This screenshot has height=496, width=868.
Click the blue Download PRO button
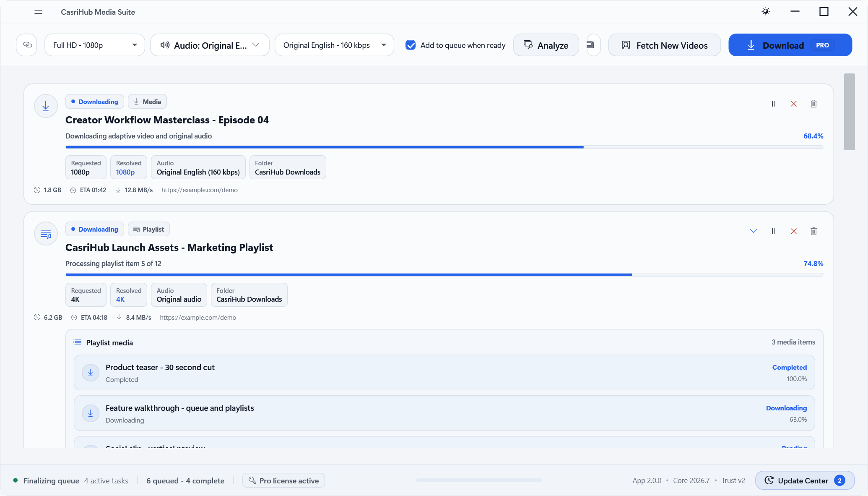pos(790,45)
